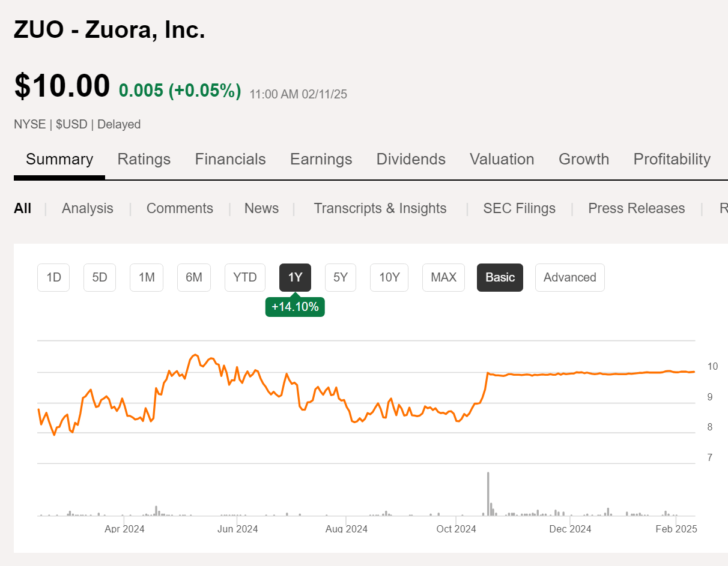Select the Press Releases filter

636,208
